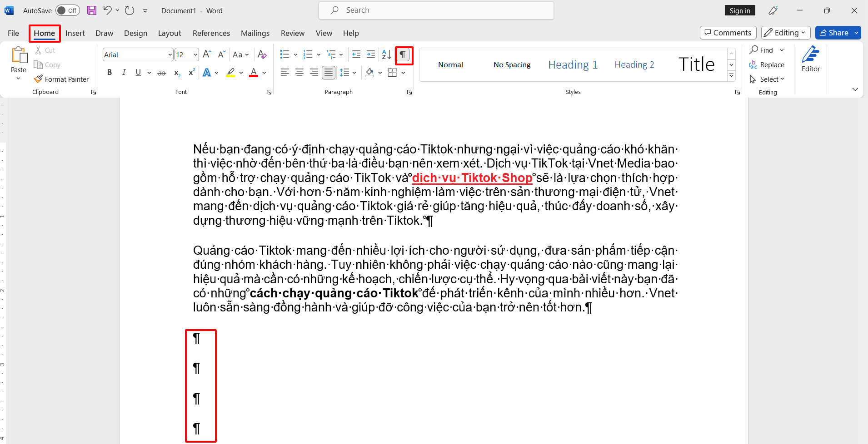
Task: Toggle Justify alignment
Action: (329, 73)
